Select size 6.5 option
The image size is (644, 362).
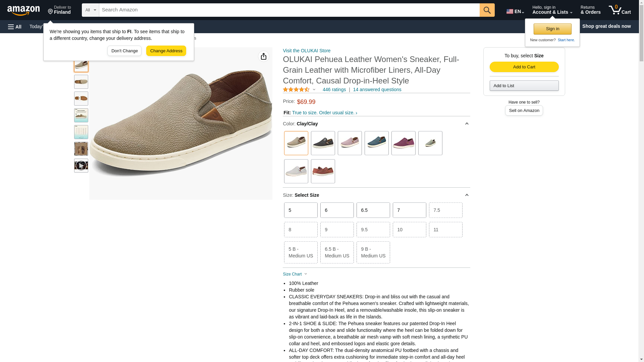[x=373, y=210]
